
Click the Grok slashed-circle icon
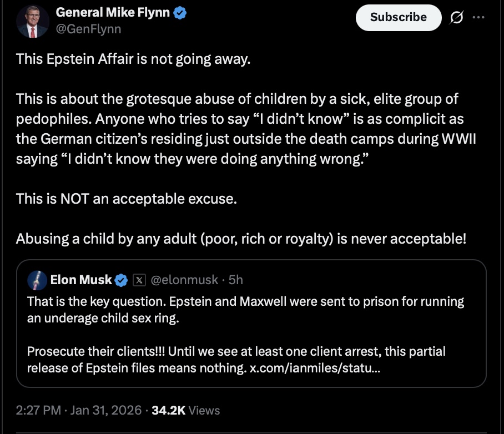coord(456,18)
